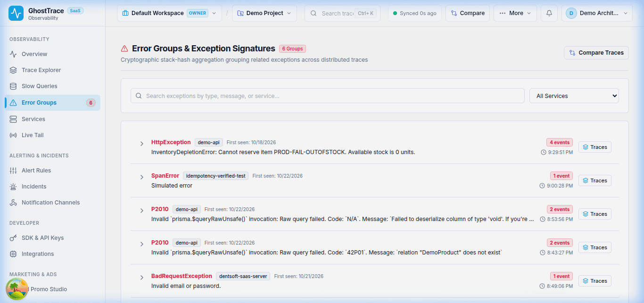Click the green sync status dot

[x=395, y=13]
